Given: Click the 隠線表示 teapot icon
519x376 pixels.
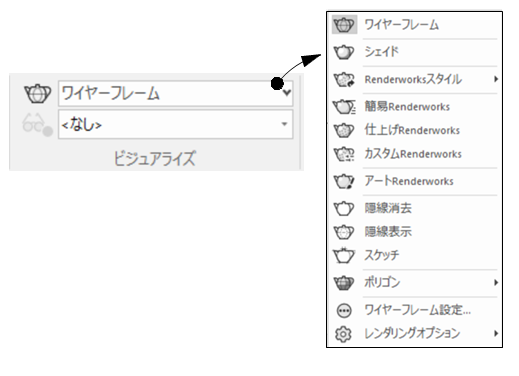Looking at the screenshot, I should [344, 232].
